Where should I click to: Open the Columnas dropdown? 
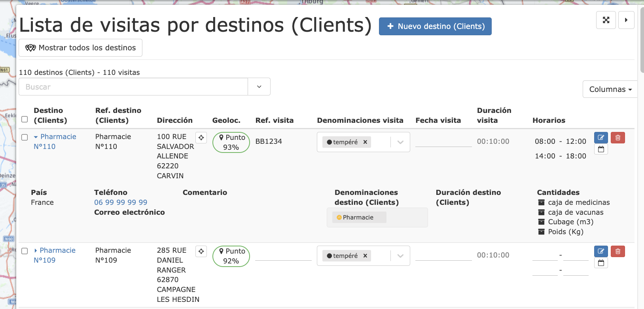coord(610,89)
